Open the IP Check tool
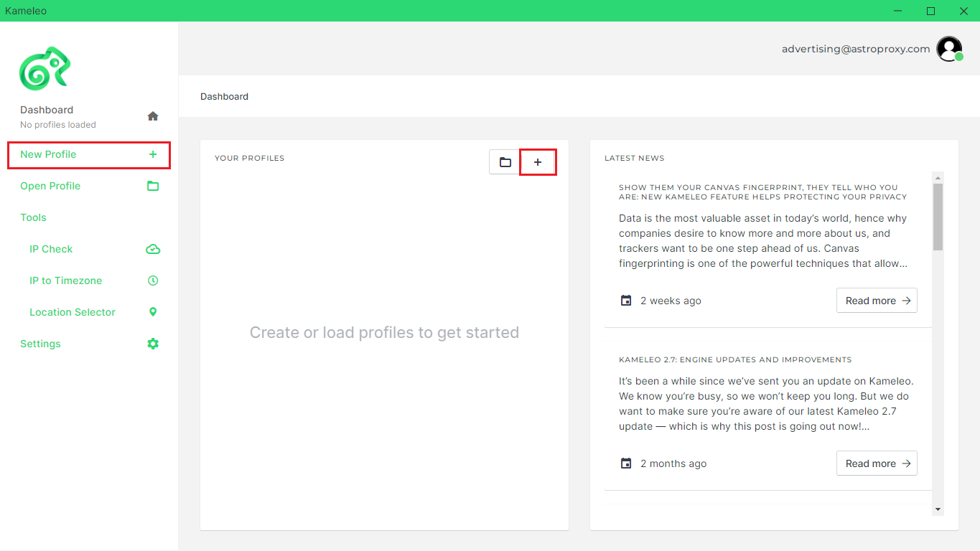The height and width of the screenshot is (551, 980). coord(89,249)
